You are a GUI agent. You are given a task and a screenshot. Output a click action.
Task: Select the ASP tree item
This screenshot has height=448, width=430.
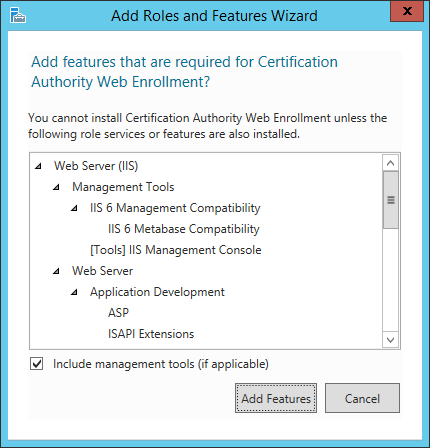(x=118, y=313)
